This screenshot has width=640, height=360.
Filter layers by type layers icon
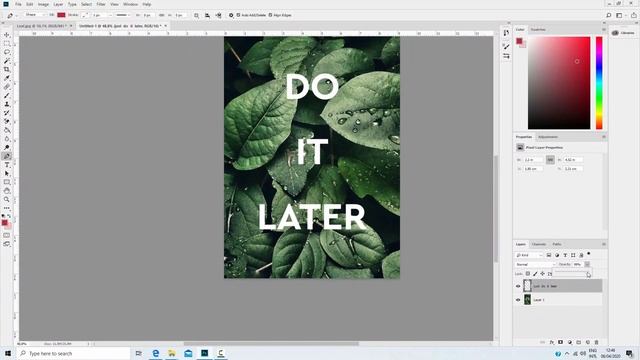click(565, 255)
